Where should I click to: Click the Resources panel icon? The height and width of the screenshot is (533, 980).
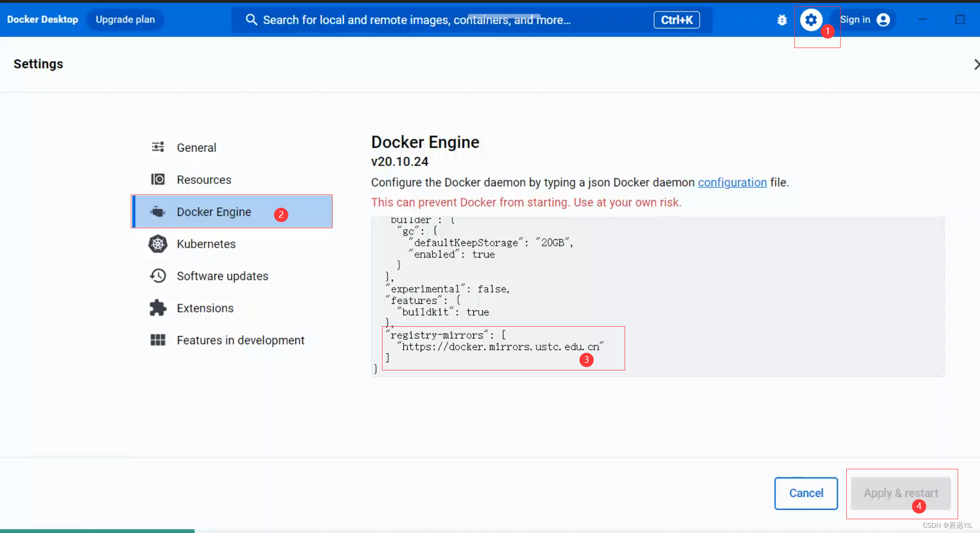[x=157, y=179]
